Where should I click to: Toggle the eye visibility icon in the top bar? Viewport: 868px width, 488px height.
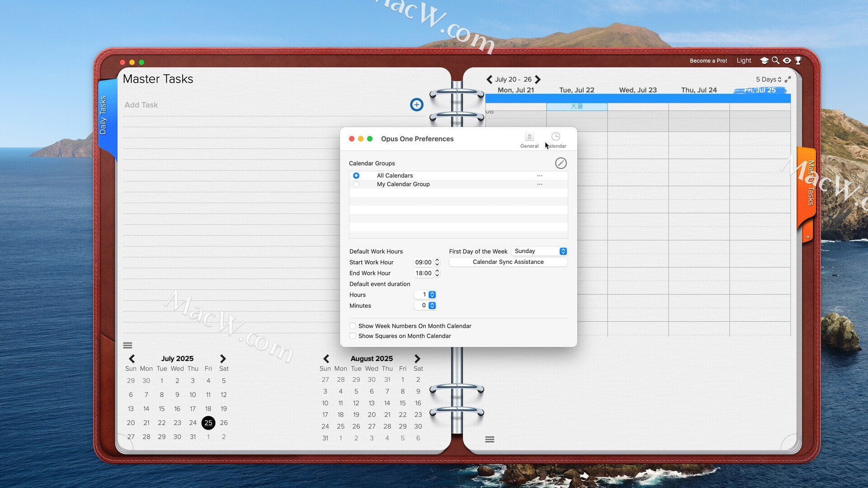(x=787, y=61)
